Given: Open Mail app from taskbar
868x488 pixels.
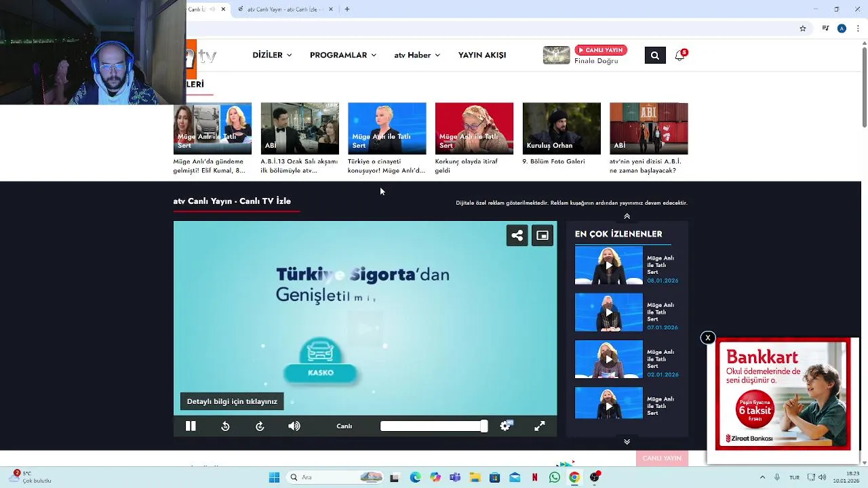Looking at the screenshot, I should (x=515, y=478).
